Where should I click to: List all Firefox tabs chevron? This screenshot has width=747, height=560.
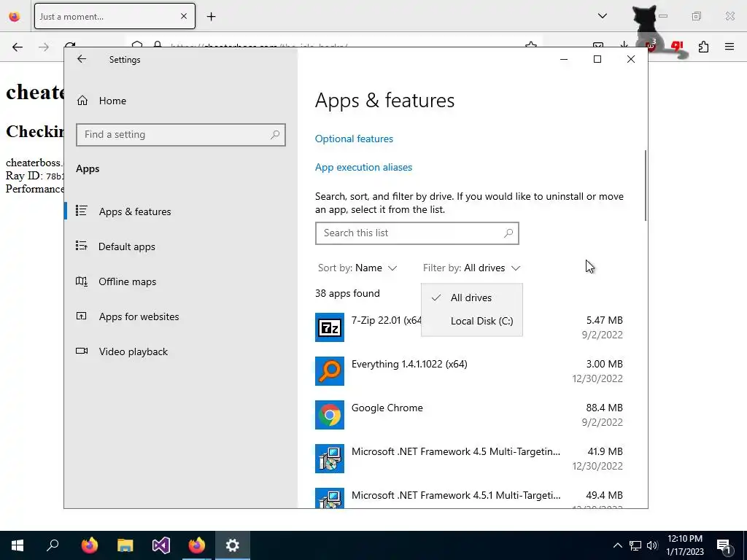pyautogui.click(x=602, y=16)
